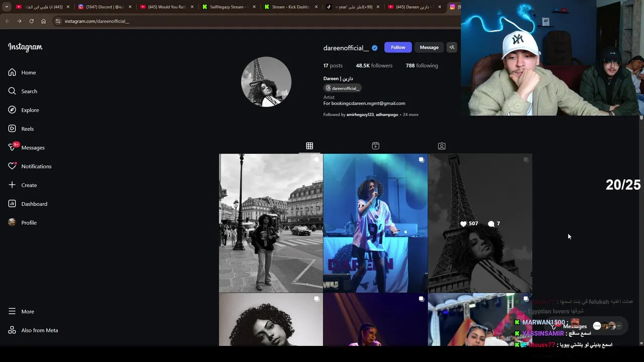Open the 788 following list
The image size is (644, 362).
(x=422, y=65)
